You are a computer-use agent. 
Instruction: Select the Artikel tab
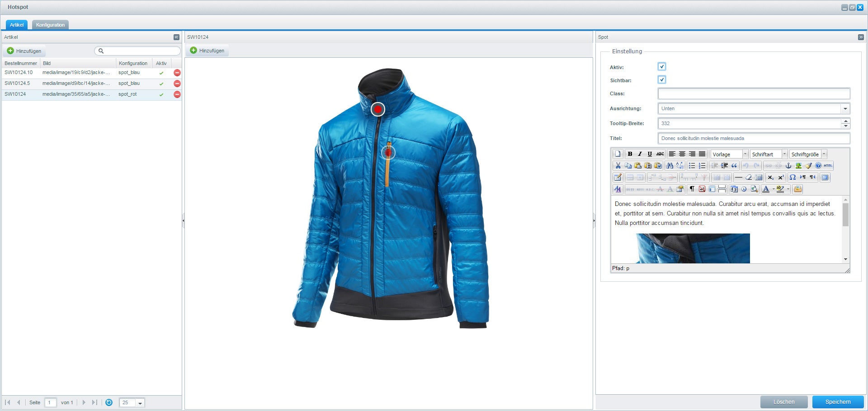[x=17, y=25]
